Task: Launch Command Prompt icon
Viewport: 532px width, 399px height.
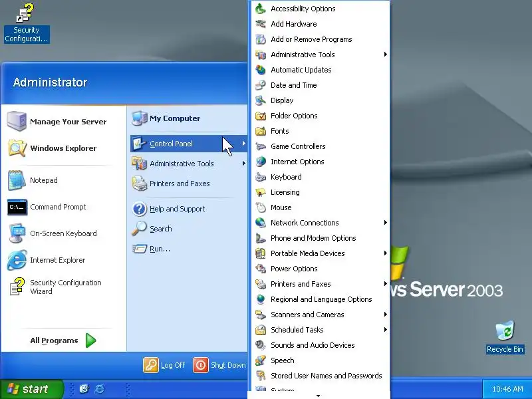Action: [17, 207]
